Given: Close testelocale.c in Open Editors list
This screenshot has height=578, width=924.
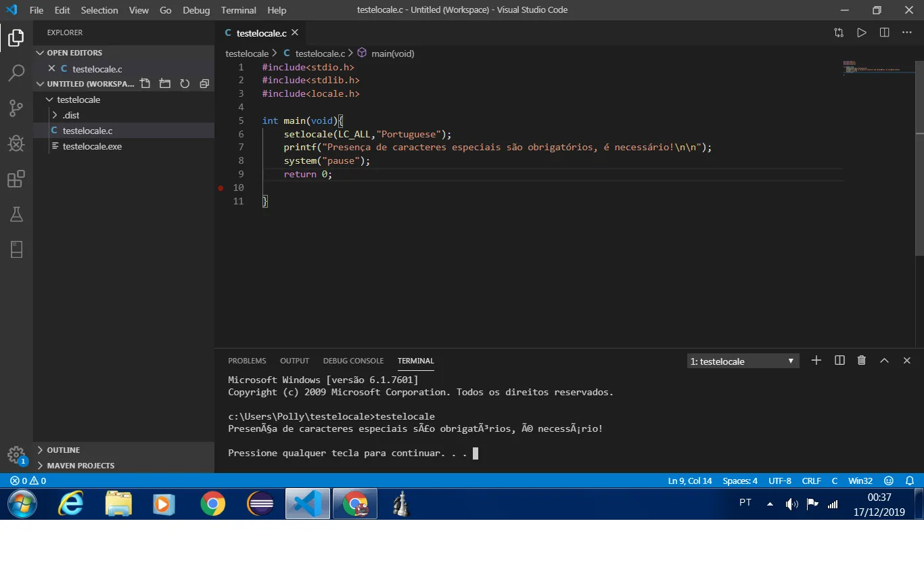Looking at the screenshot, I should [51, 68].
